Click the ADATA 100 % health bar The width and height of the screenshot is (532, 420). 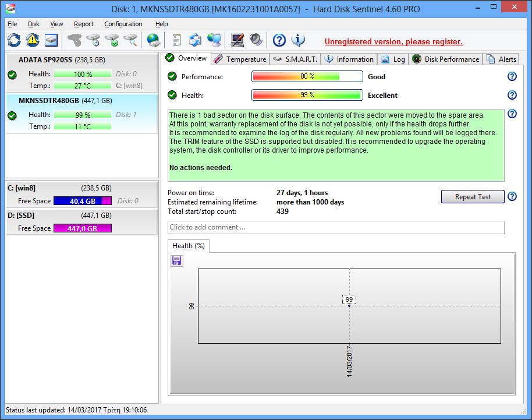click(83, 74)
